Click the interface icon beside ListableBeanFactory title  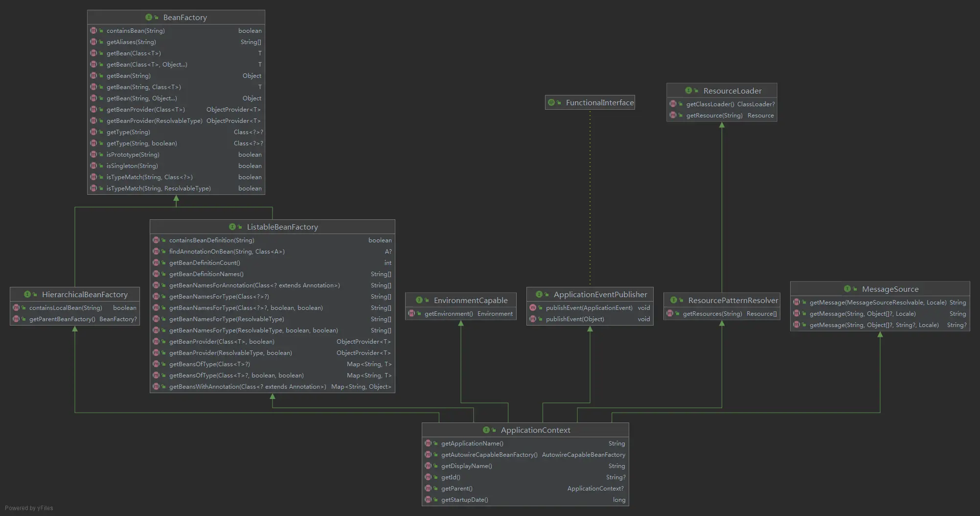(x=232, y=227)
